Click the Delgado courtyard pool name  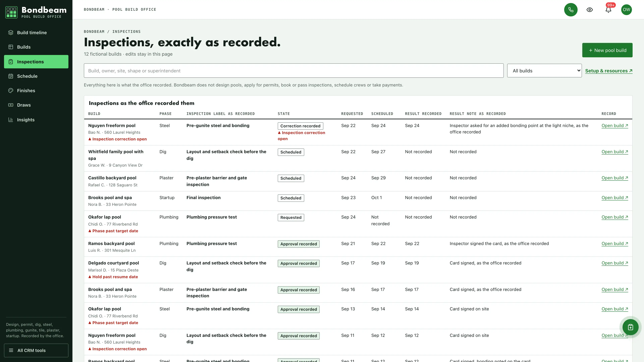114,263
